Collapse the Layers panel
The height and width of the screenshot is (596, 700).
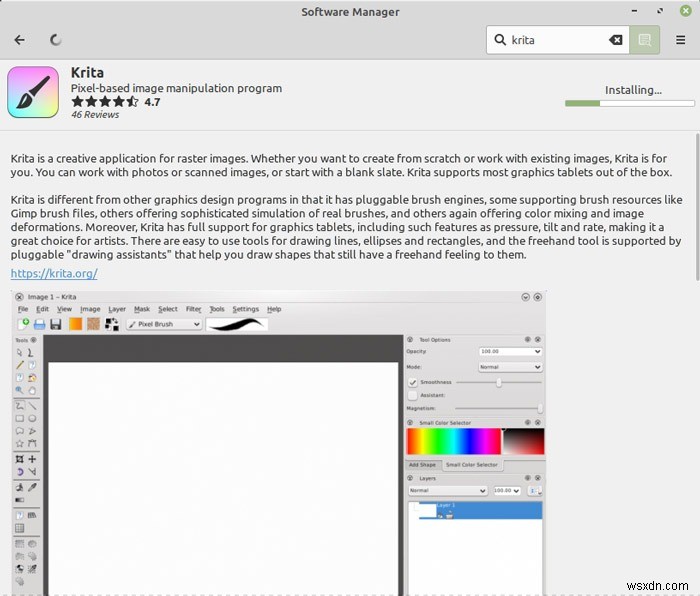(x=410, y=478)
